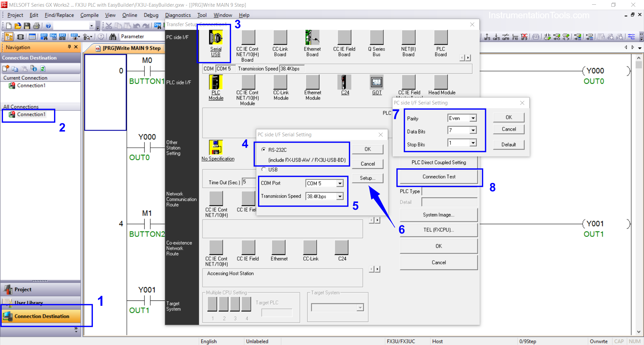Open the Diagnostics menu
The width and height of the screenshot is (644, 345).
click(x=178, y=15)
